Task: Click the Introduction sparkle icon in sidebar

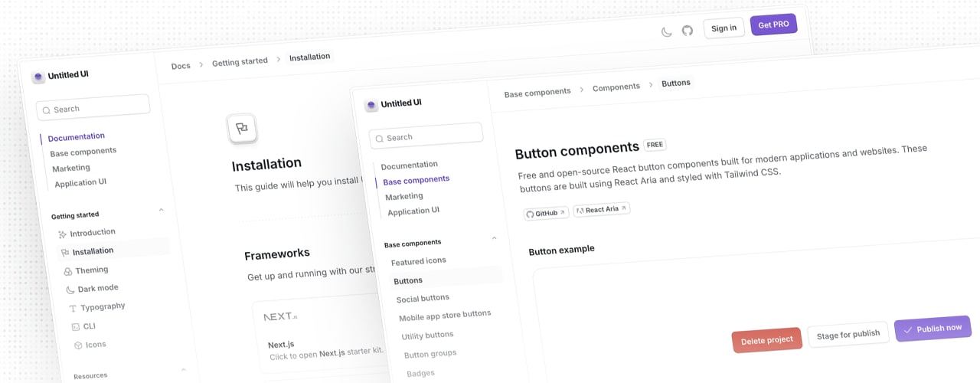Action: pos(63,234)
